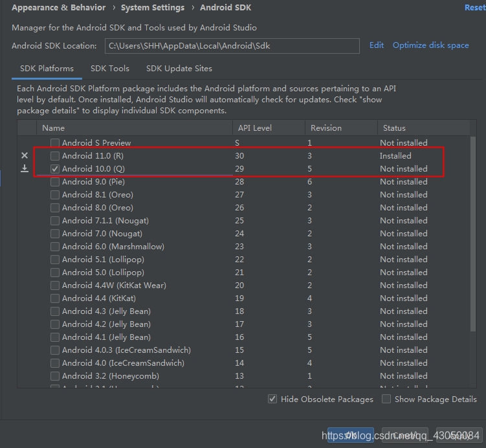Click the Installed status for Android 11.0
Image resolution: width=486 pixels, height=448 pixels.
395,155
